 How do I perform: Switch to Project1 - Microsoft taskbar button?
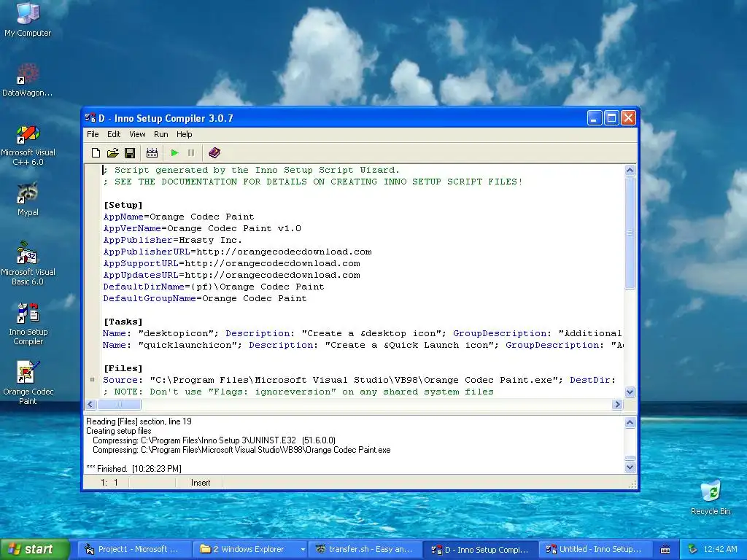[134, 550]
